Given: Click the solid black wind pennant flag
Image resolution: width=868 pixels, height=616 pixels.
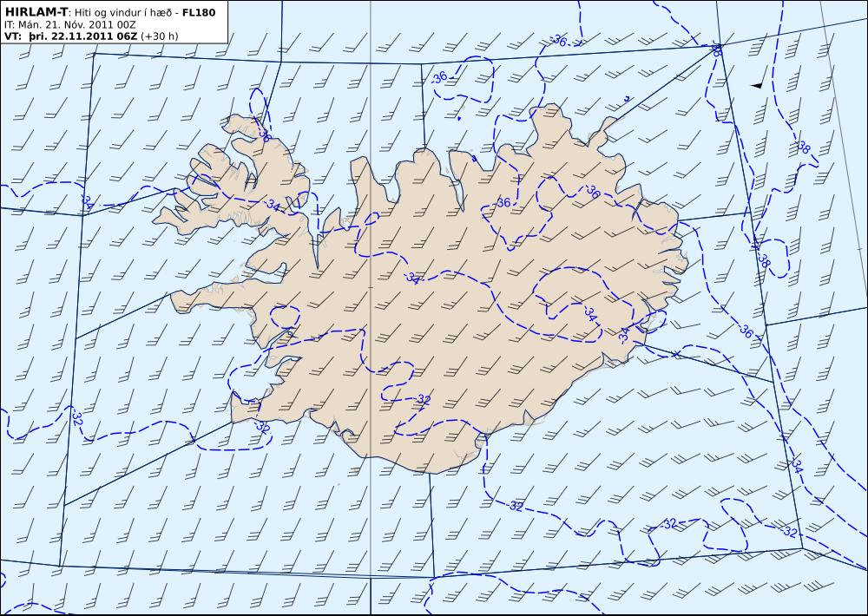Looking at the screenshot, I should [x=757, y=85].
